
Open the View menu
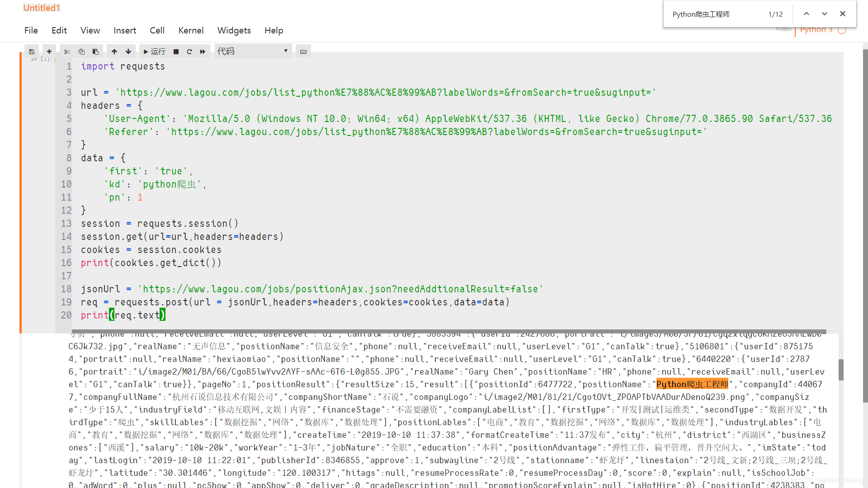[x=90, y=30]
